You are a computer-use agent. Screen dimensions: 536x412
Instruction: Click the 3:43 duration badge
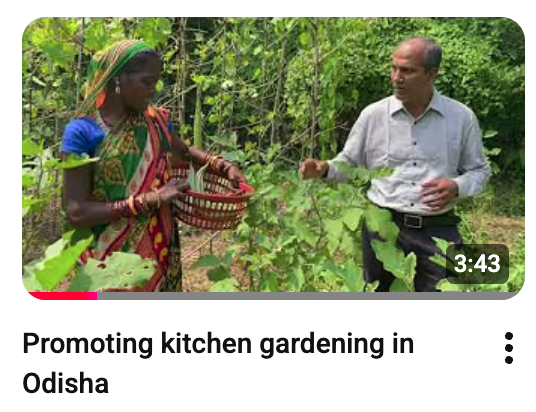point(477,264)
